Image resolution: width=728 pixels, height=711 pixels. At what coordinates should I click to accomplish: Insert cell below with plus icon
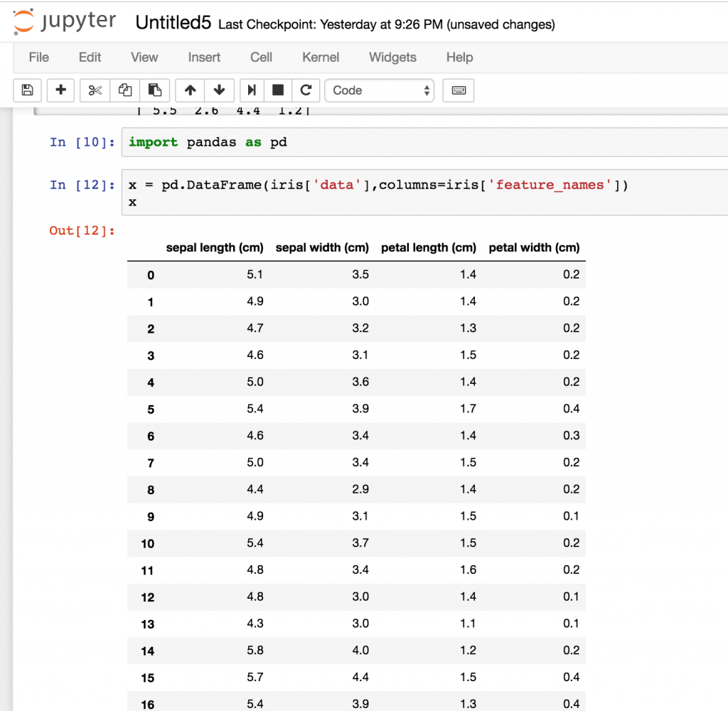tap(61, 90)
